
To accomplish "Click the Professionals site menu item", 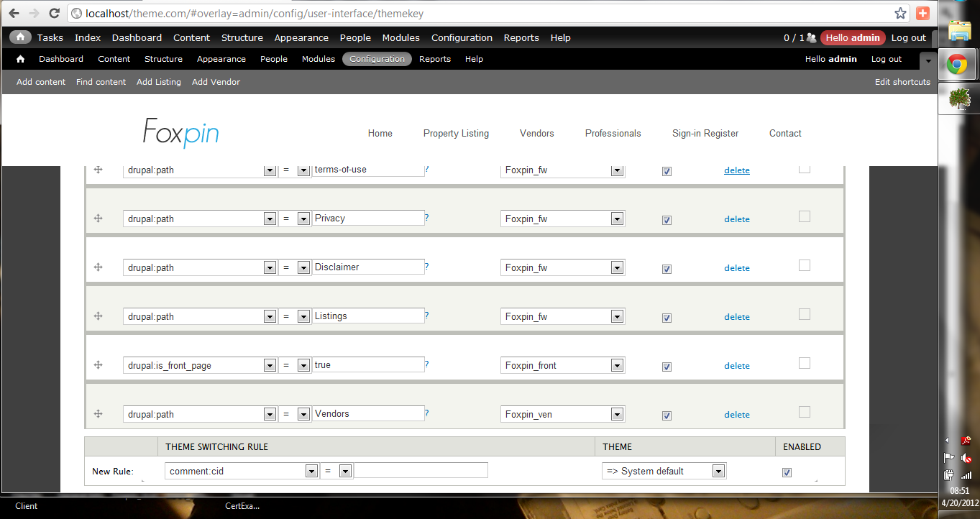I will (613, 133).
